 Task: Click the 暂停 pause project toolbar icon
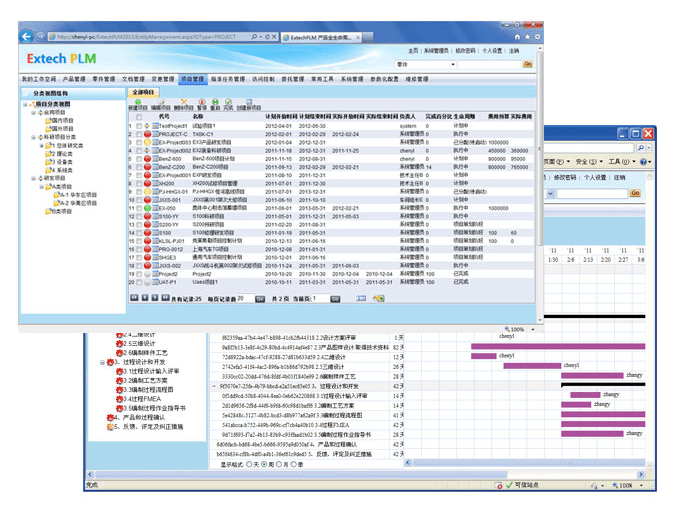click(x=202, y=102)
